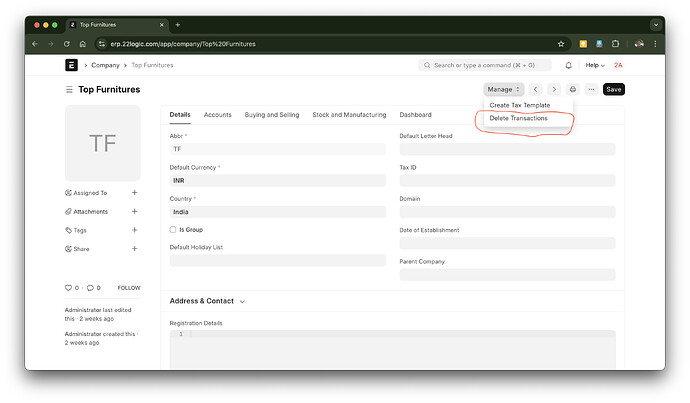Share document using Share plus icon
Viewport: 690px width, 403px height.
click(135, 249)
